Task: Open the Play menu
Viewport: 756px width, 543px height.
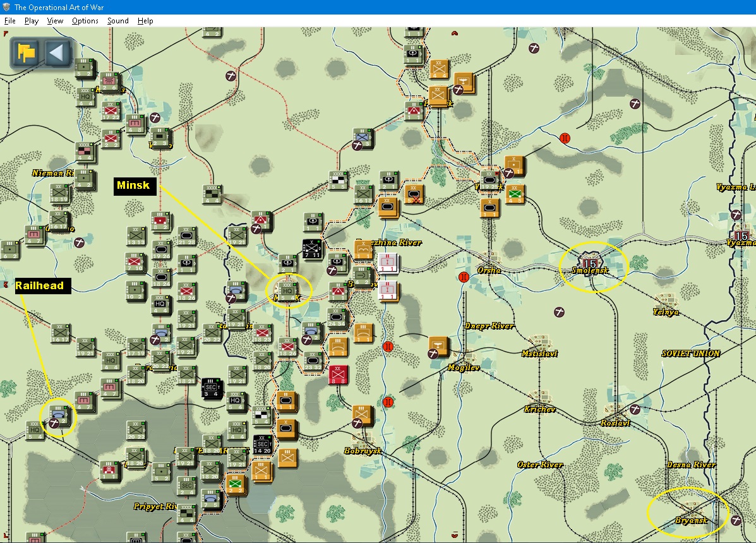Action: coord(32,21)
